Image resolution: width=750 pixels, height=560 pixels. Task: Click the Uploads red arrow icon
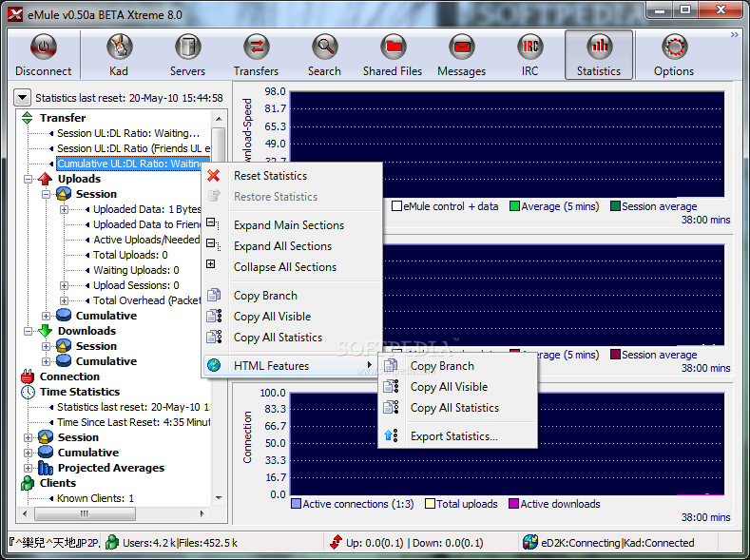[x=45, y=179]
